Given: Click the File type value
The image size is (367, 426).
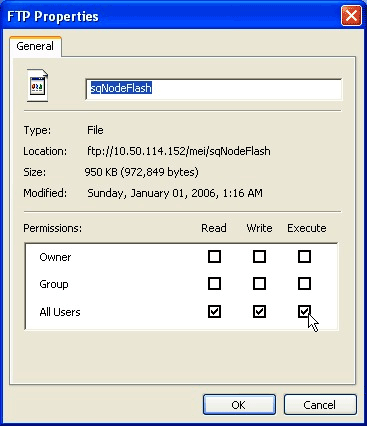Looking at the screenshot, I should [95, 130].
